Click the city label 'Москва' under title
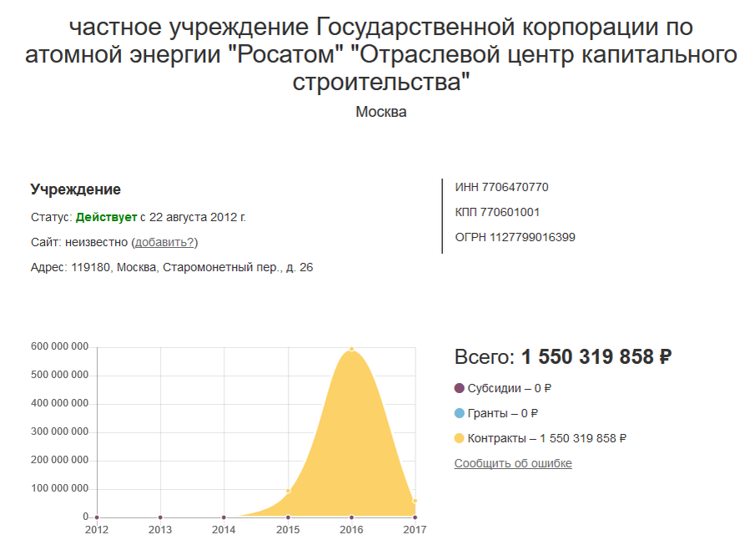Screen dimensions: 755x560 pyautogui.click(x=381, y=112)
